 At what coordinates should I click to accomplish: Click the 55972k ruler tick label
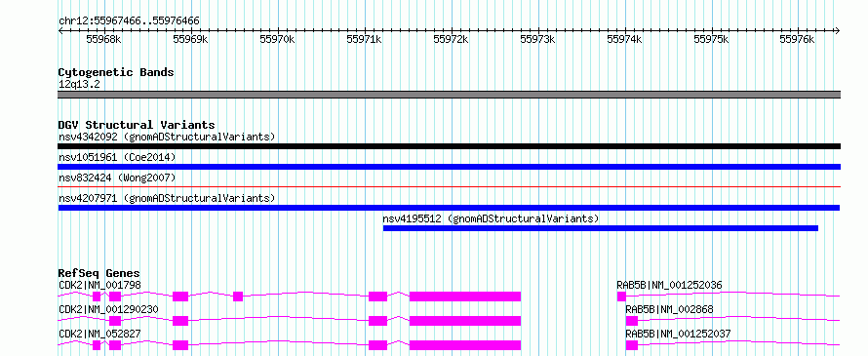452,39
